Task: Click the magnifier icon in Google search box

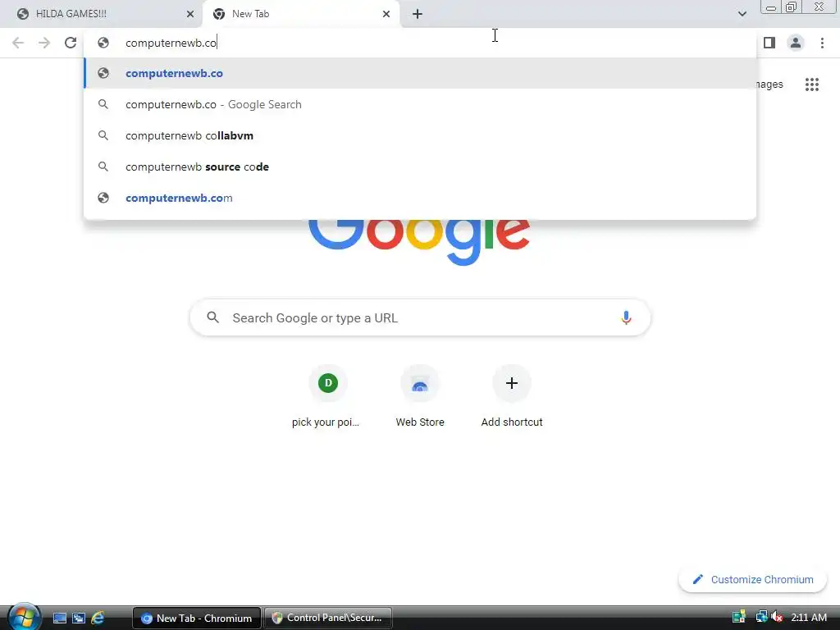Action: tap(212, 317)
